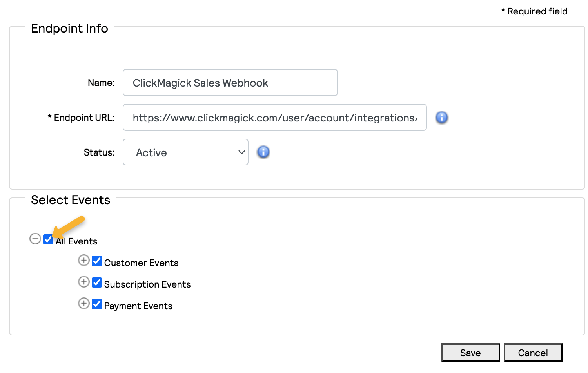Screen dimensions: 588x373
Task: Collapse the All Events tree node
Action: (35, 239)
